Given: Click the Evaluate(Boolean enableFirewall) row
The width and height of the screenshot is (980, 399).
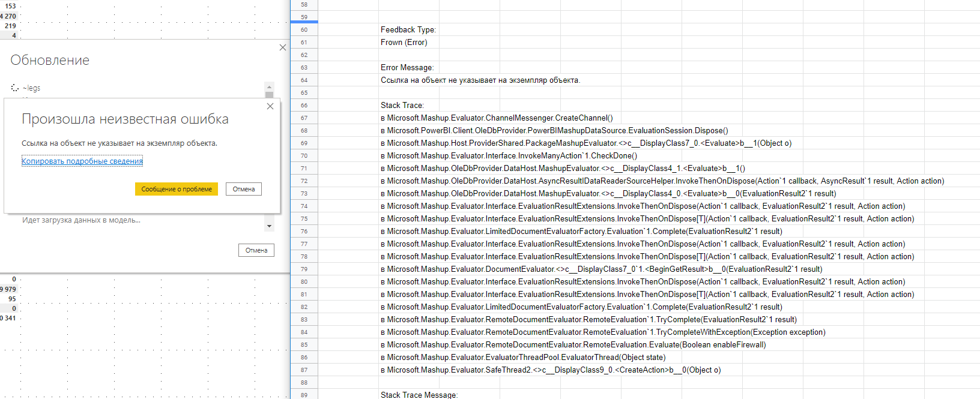Looking at the screenshot, I should coord(573,344).
